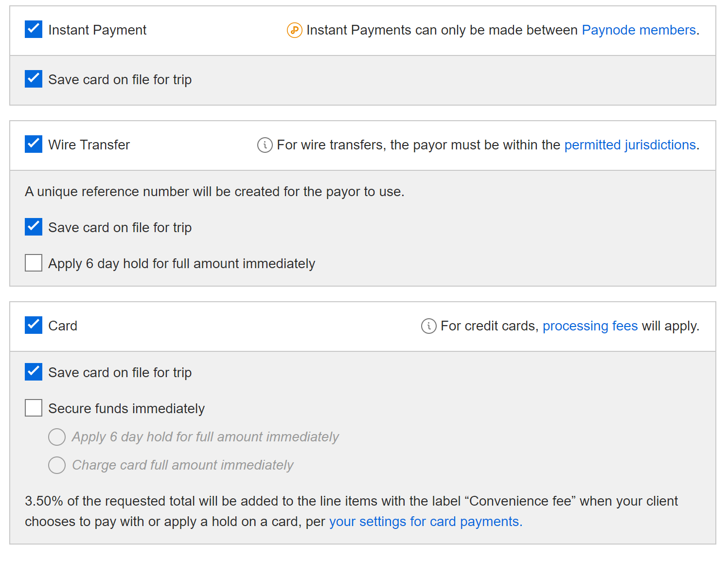Enable Wire Transfer 6 day hold checkbox

click(34, 263)
